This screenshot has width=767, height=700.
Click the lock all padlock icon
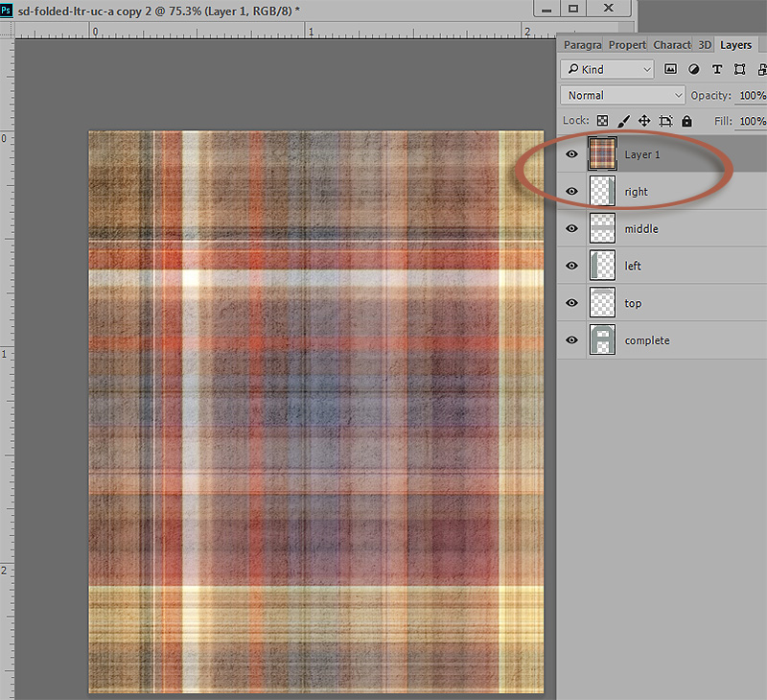[x=686, y=121]
